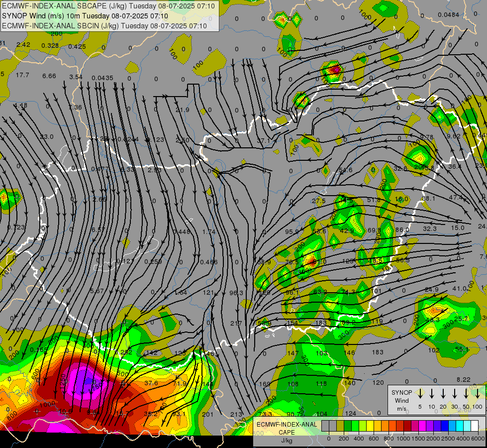Select the magenta swatch right of the 1500 tick
Screen dimensions: 487x448
point(422,426)
